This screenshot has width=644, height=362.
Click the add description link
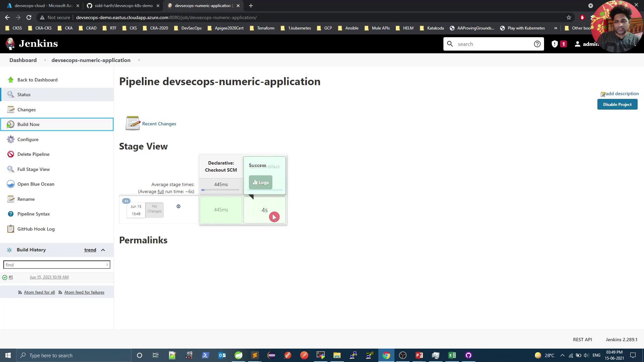(622, 94)
